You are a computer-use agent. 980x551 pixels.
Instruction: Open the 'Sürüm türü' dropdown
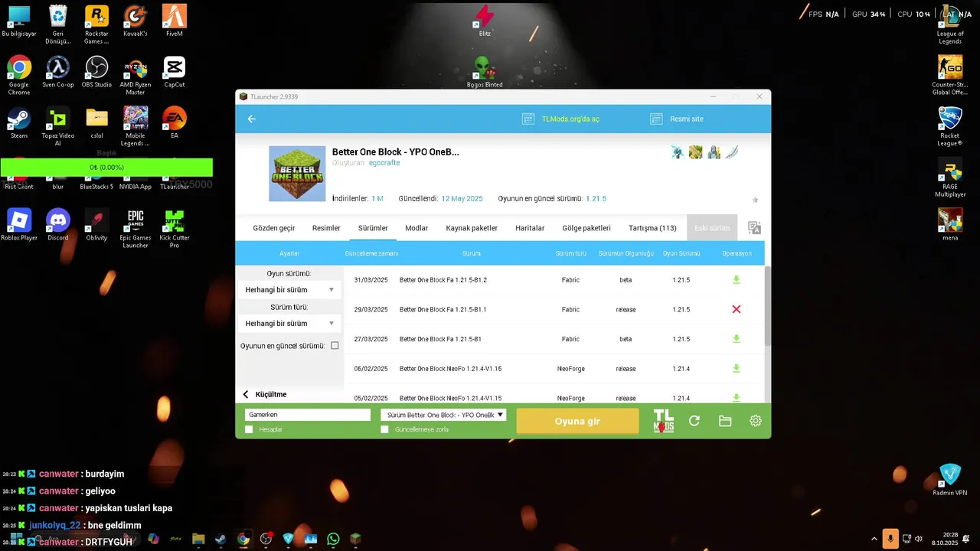click(289, 324)
